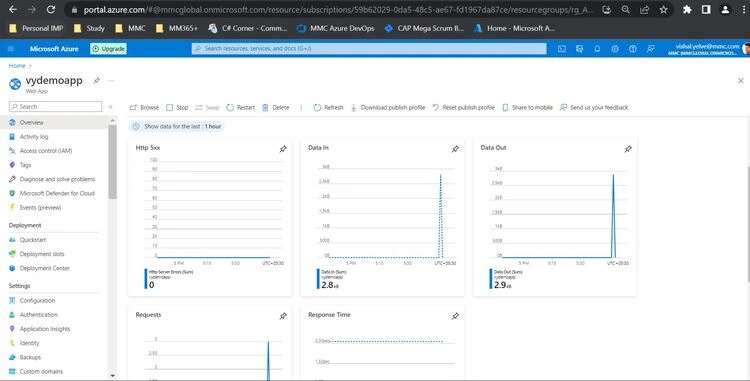Open the Study bookmarks folder

89,28
